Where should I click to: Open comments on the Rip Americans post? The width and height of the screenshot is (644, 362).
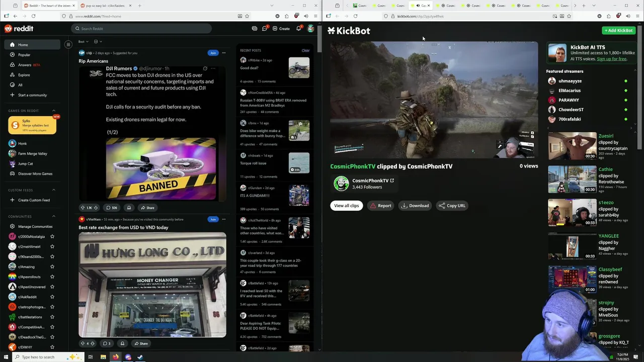tap(112, 208)
